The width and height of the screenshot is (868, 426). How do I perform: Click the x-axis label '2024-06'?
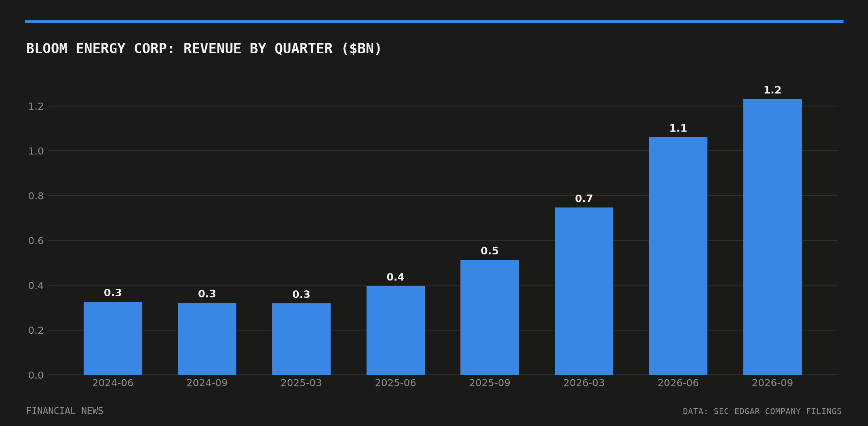click(x=113, y=383)
